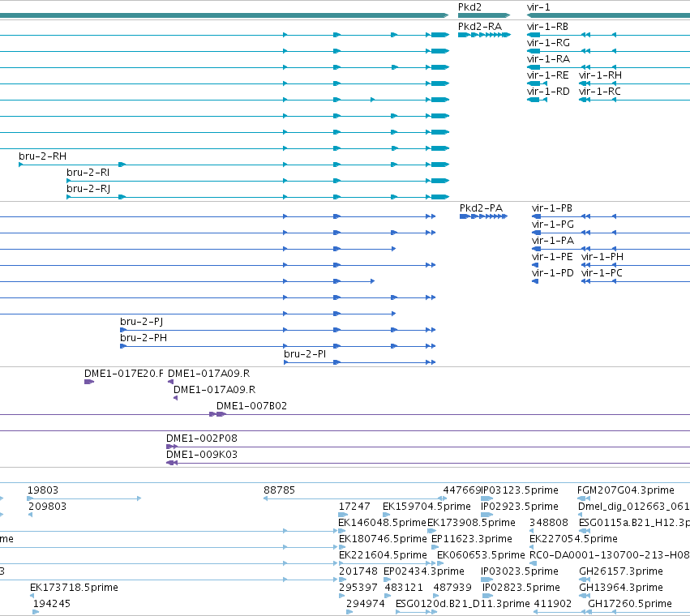
Task: Select the IP03023.5prime EST label
Action: point(520,572)
